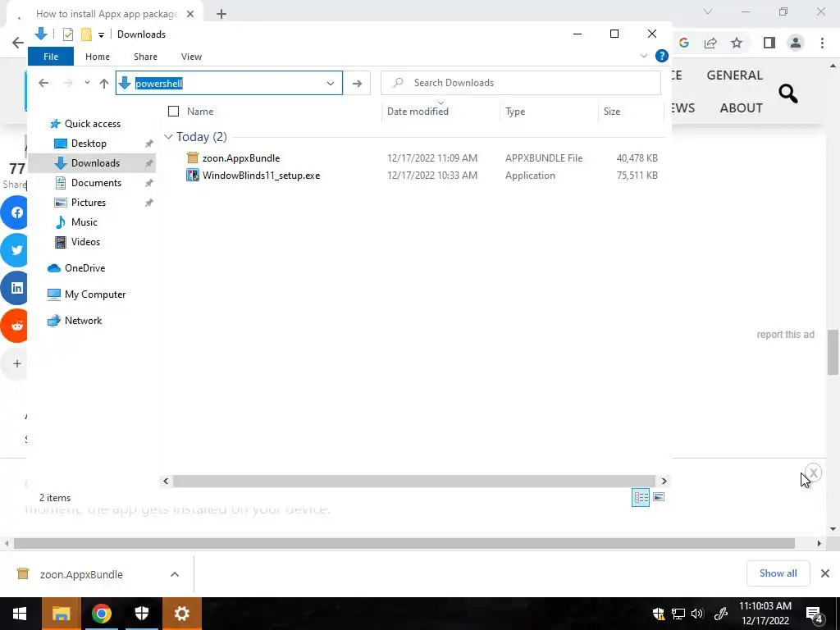Select the WindowBlinds11_setup.exe file
This screenshot has width=840, height=630.
pyautogui.click(x=262, y=176)
